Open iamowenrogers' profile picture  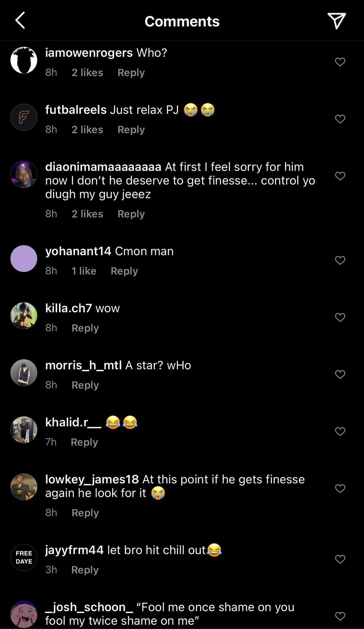[x=24, y=60]
